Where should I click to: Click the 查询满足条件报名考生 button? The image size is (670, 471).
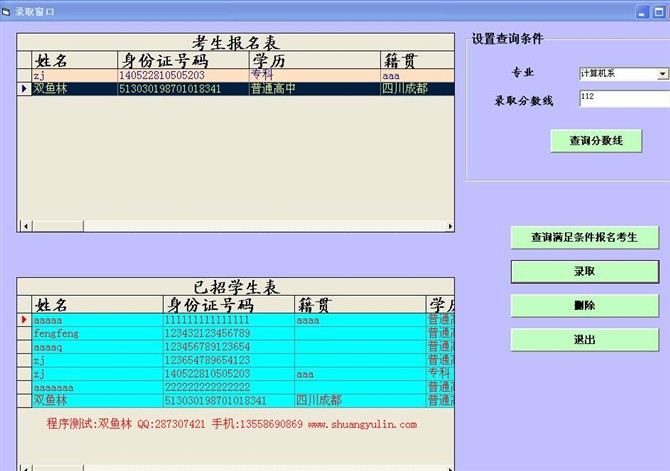pyautogui.click(x=585, y=237)
